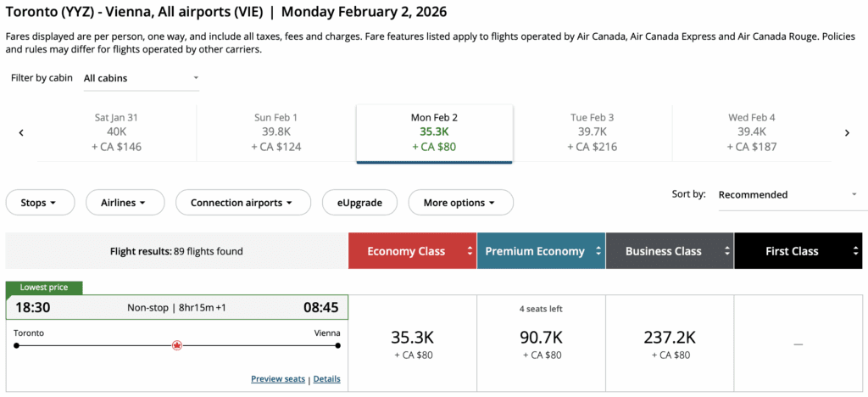Sort by Business Class column arrows
The height and width of the screenshot is (397, 868).
[726, 251]
